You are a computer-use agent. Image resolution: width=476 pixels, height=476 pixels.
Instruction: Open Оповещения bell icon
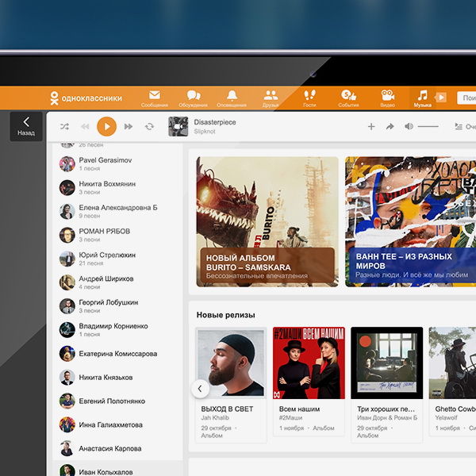coord(232,95)
